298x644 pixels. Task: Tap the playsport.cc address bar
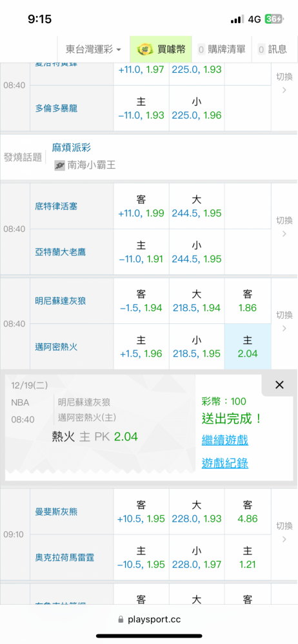149,620
